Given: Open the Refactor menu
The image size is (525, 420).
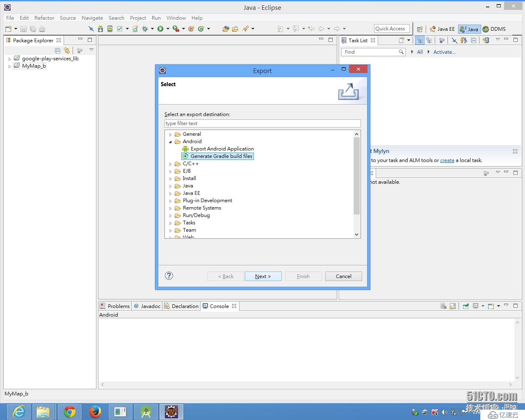Looking at the screenshot, I should pos(44,18).
